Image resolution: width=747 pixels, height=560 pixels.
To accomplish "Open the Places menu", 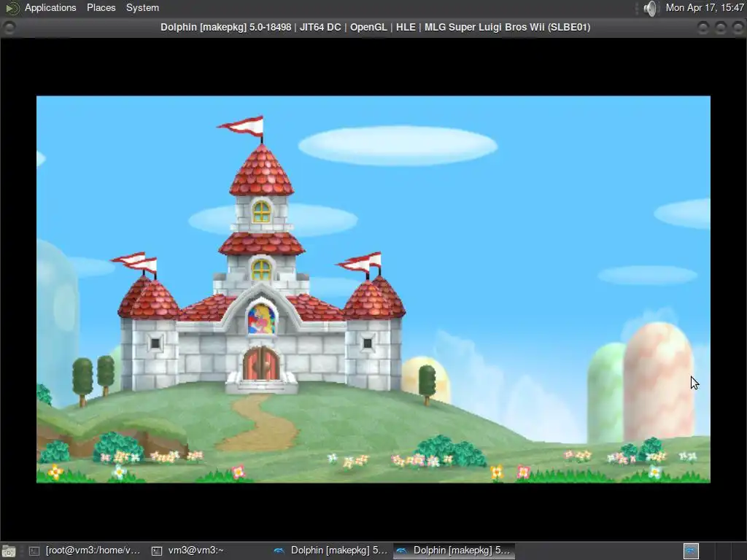I will pyautogui.click(x=101, y=7).
